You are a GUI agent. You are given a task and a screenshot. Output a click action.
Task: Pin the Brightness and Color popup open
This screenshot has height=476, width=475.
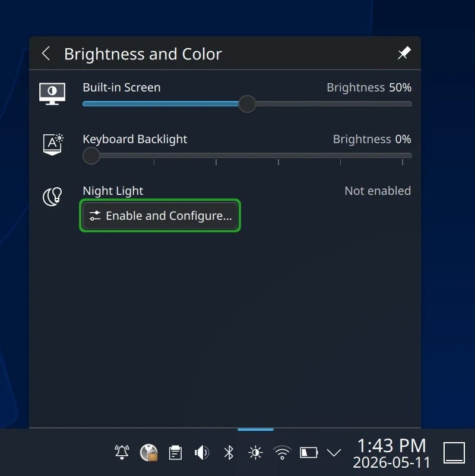(x=404, y=53)
